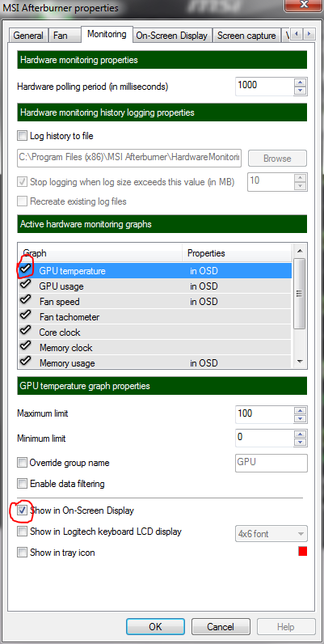Open the On-Screen Display tab
The image size is (324, 644).
172,36
